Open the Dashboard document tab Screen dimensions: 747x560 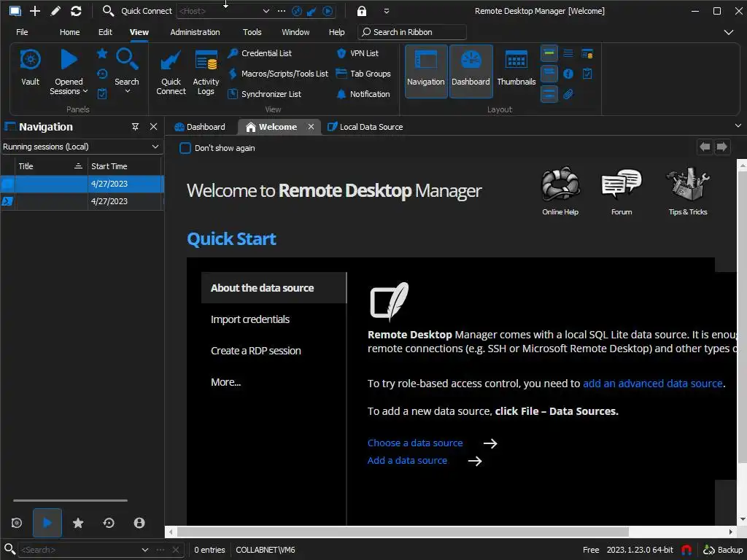[x=201, y=127]
